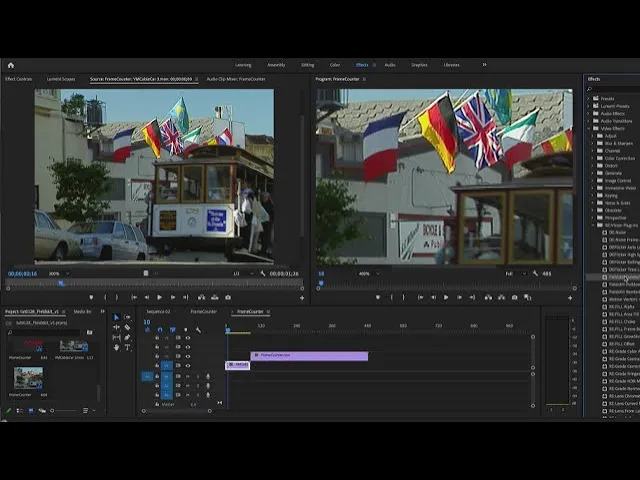This screenshot has width=640, height=480.
Task: Select the FrameCounter street thumbnail in Project
Action: point(28,379)
